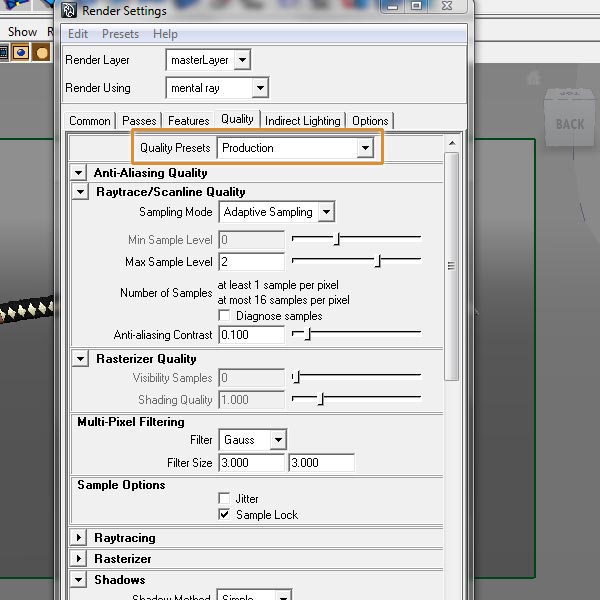
Task: Open the Presets menu
Action: click(120, 34)
